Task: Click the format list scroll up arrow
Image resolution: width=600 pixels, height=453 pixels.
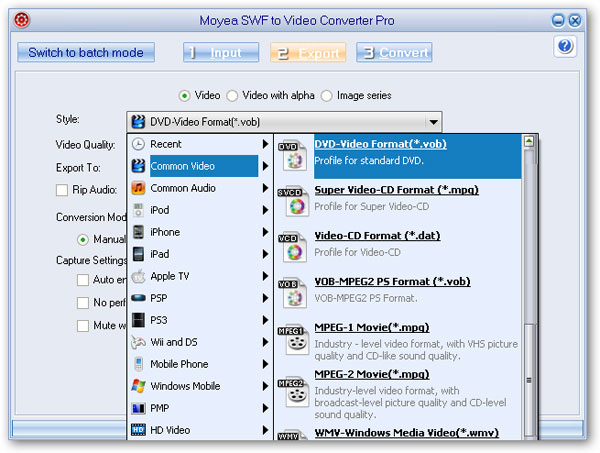Action: (x=529, y=142)
